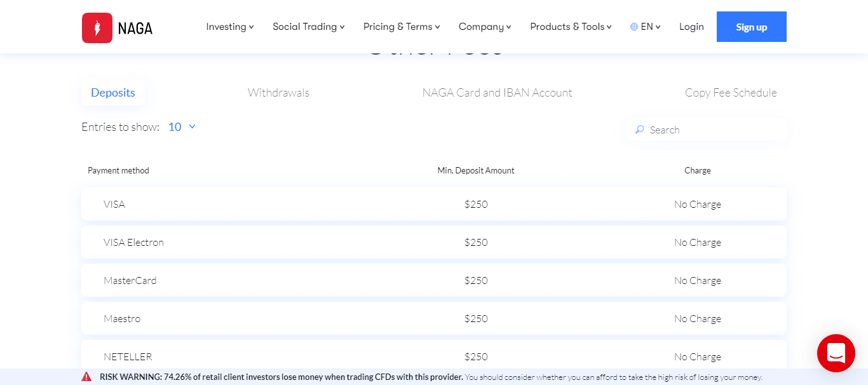Select NAGA Card and IBAN Account tab
This screenshot has height=385, width=868.
[x=497, y=93]
